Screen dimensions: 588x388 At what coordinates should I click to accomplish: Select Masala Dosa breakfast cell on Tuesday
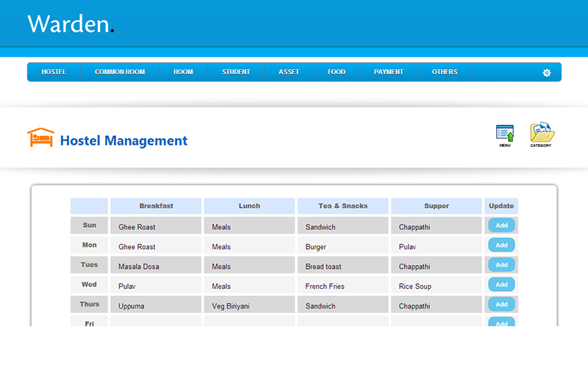(x=155, y=266)
